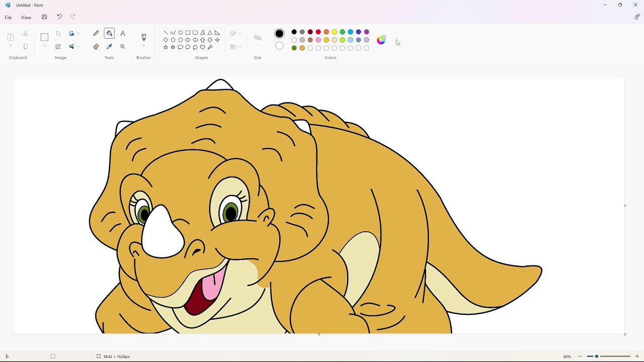Choose the Pentagon shape

(173, 40)
